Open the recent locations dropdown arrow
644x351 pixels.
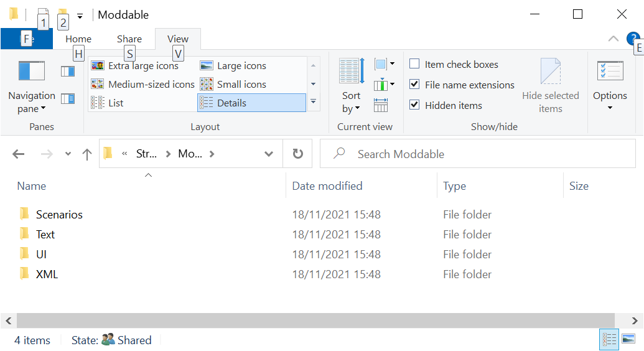coord(68,154)
